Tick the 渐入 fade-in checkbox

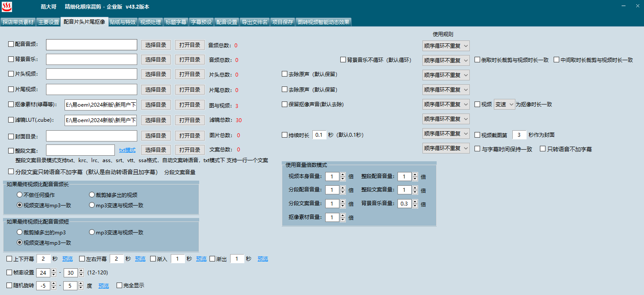[x=153, y=259]
